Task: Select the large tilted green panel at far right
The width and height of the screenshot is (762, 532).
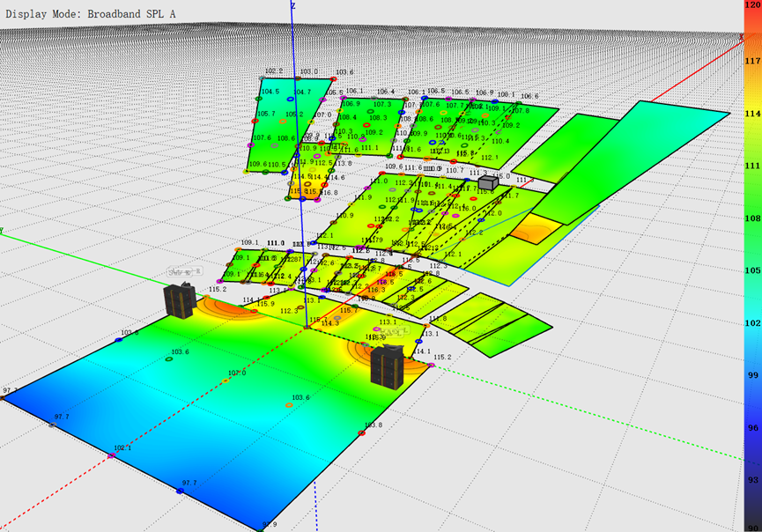Action: click(631, 162)
